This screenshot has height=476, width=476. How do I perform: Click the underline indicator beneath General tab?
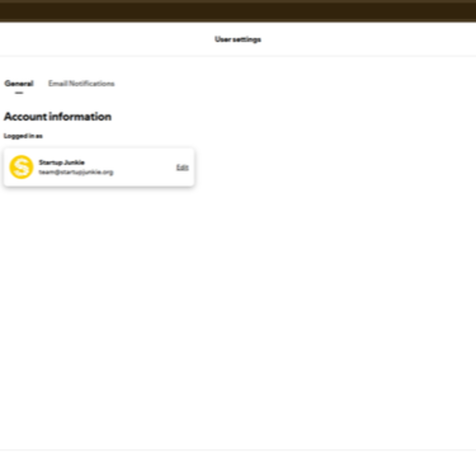pos(19,93)
